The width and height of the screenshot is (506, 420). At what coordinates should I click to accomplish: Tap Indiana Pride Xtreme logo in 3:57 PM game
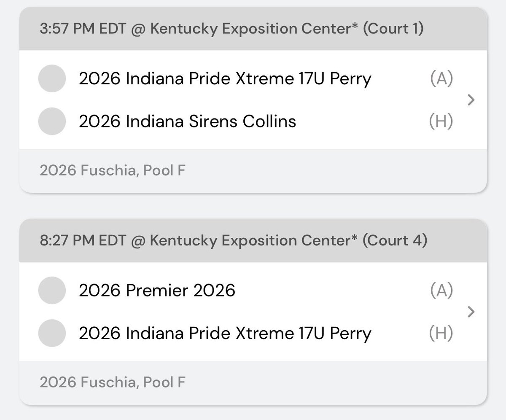click(x=52, y=78)
